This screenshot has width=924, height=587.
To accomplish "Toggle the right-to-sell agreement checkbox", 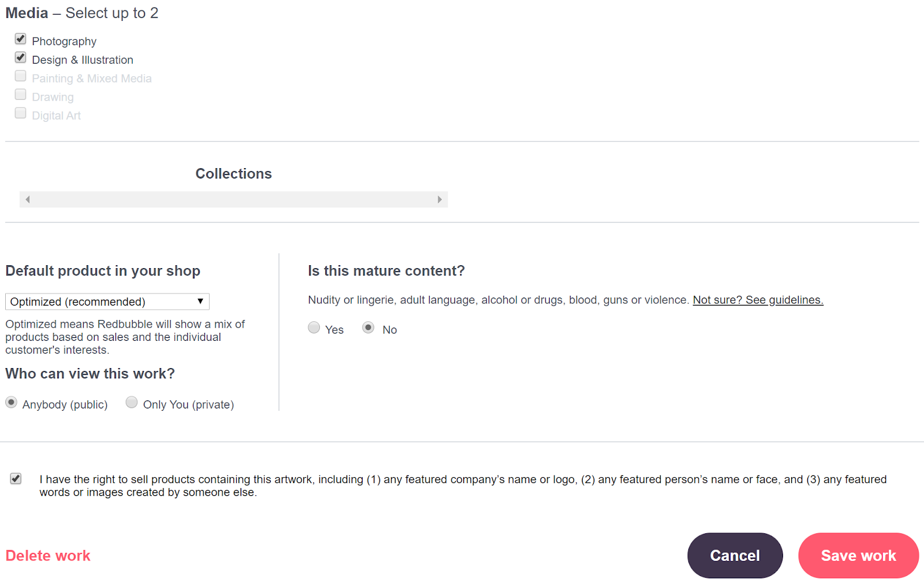I will pos(16,479).
